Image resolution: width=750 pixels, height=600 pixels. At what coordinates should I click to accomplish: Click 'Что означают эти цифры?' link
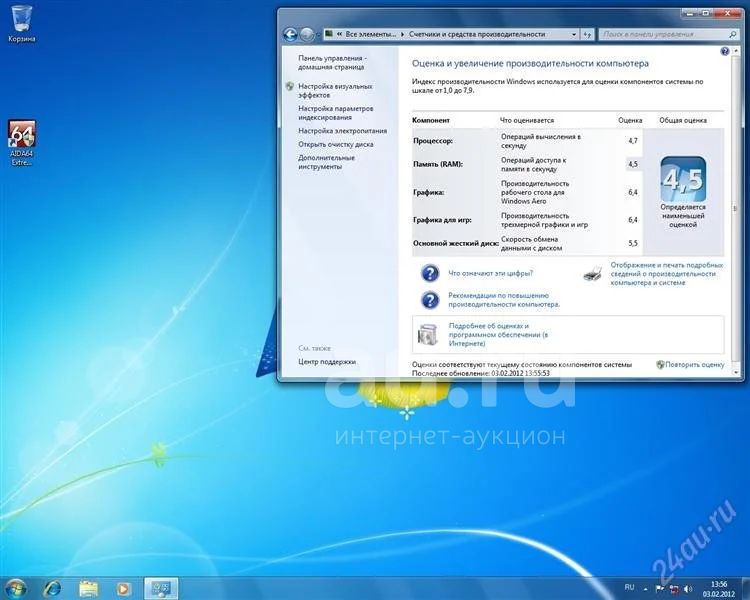pyautogui.click(x=490, y=273)
